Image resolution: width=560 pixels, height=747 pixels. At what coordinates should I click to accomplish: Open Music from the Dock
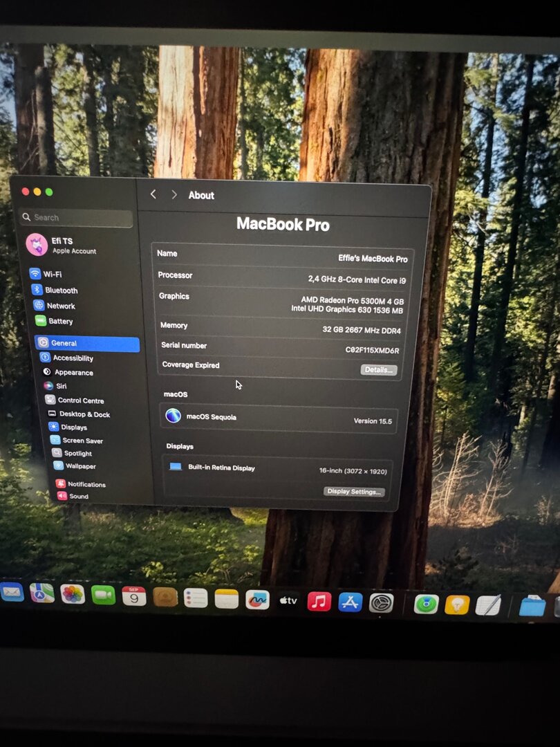(319, 601)
